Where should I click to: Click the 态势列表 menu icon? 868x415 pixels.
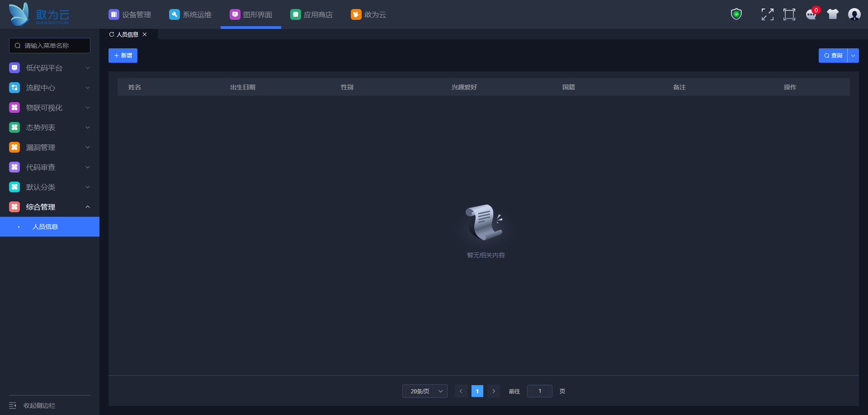tap(14, 127)
